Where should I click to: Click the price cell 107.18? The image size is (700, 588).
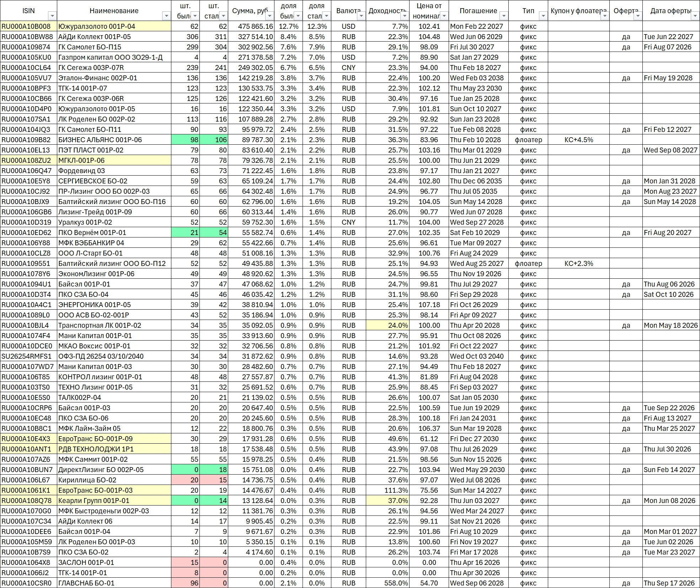coord(429,305)
